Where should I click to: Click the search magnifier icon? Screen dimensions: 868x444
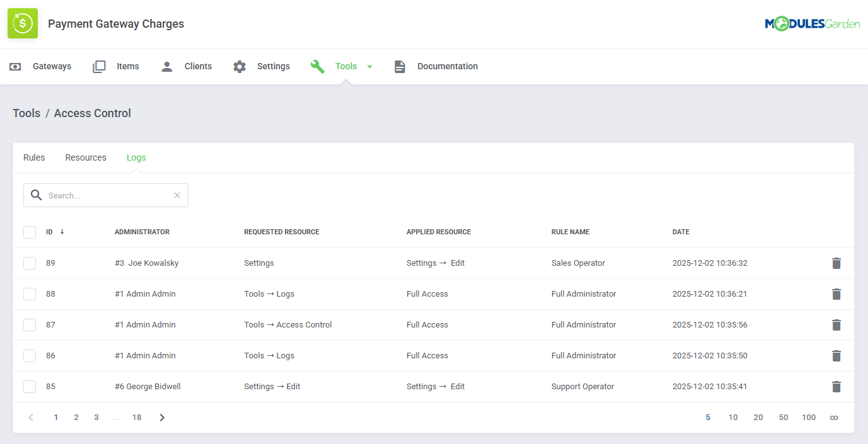point(36,195)
